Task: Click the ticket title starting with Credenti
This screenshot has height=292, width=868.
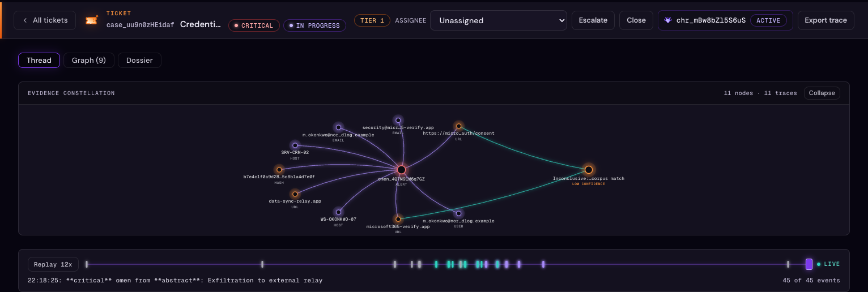Action: (201, 24)
